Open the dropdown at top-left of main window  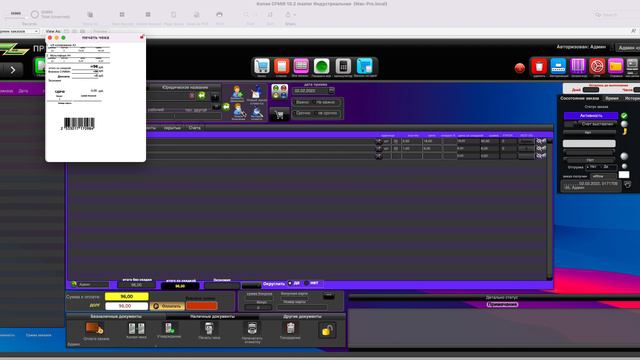(20, 31)
